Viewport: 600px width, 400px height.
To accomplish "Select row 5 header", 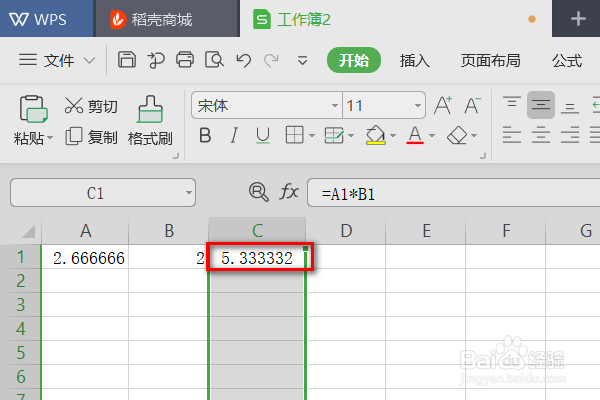I will click(x=21, y=353).
